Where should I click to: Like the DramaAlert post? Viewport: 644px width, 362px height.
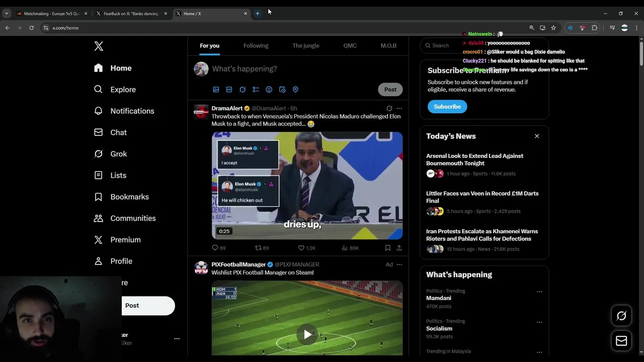[306, 248]
